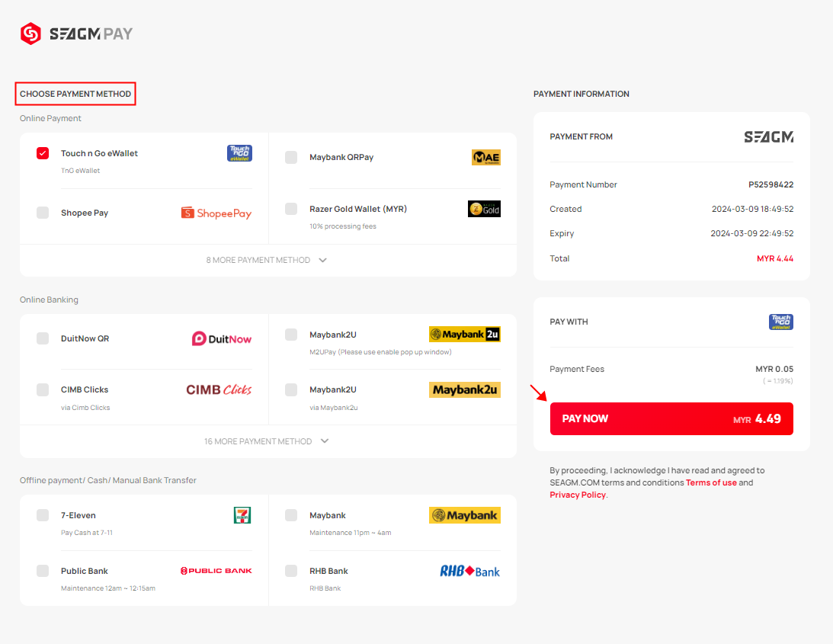Click the 7-Eleven label

tap(78, 515)
